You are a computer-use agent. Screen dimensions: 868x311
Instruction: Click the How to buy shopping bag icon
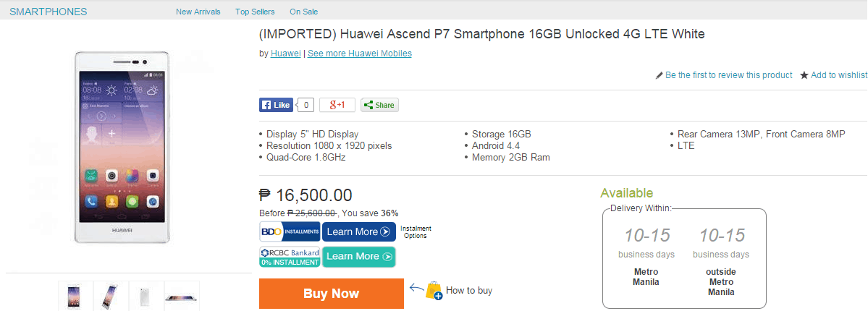pos(434,291)
